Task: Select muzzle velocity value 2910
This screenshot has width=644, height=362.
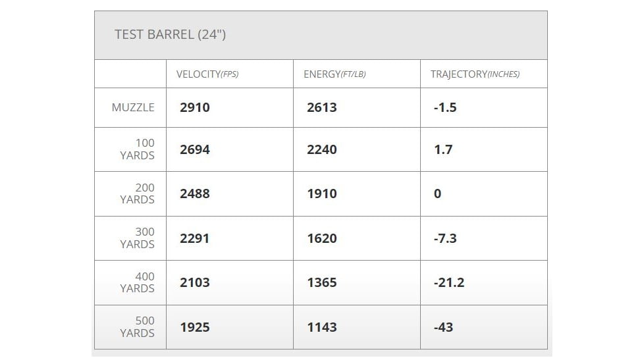Action: click(195, 107)
